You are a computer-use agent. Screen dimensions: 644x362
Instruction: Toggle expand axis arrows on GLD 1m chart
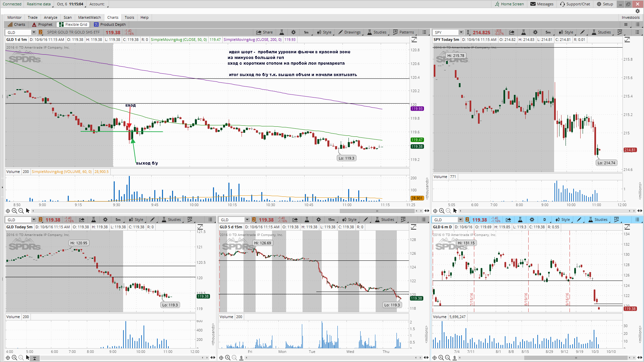427,211
